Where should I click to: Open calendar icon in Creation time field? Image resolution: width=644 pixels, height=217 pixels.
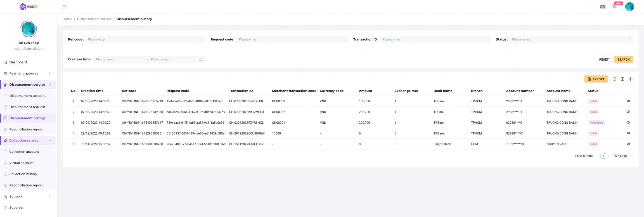[x=201, y=59]
